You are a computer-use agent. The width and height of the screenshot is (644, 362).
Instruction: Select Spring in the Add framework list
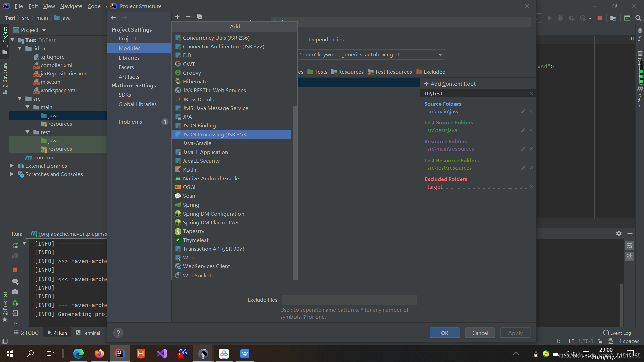[x=231, y=205]
